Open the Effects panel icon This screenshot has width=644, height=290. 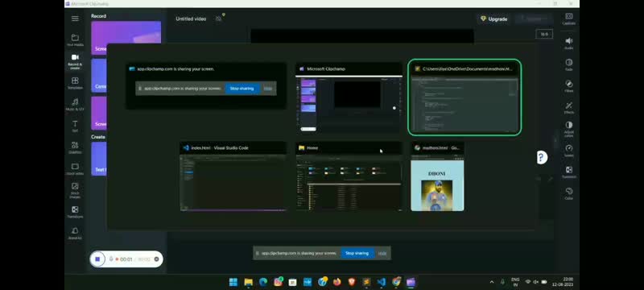569,108
